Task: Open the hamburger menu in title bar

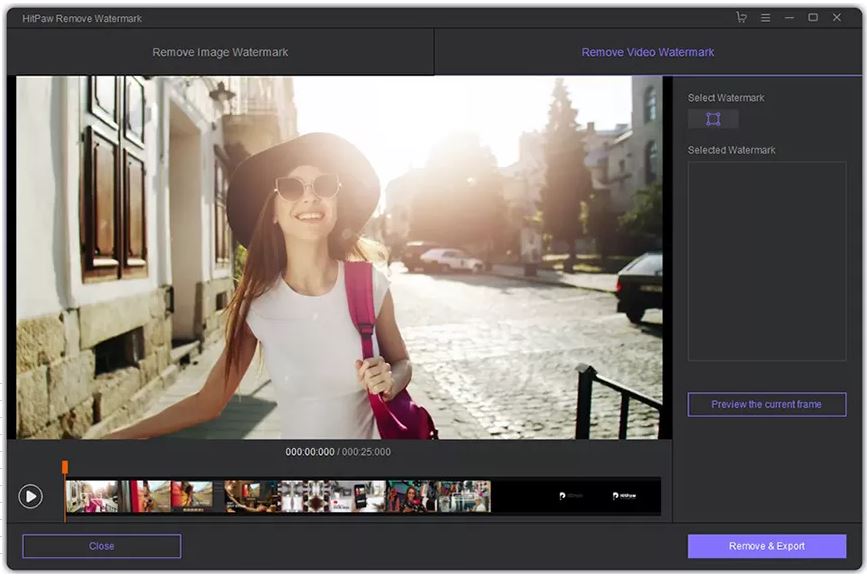Action: (765, 18)
